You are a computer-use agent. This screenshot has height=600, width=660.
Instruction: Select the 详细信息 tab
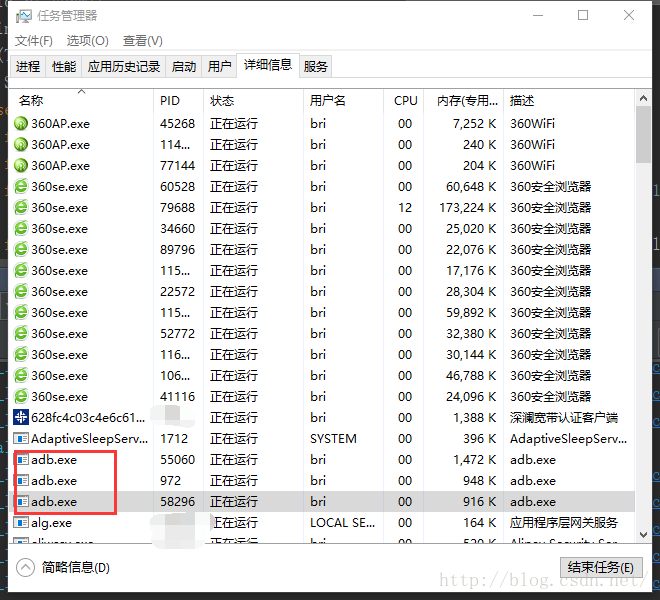coord(268,65)
